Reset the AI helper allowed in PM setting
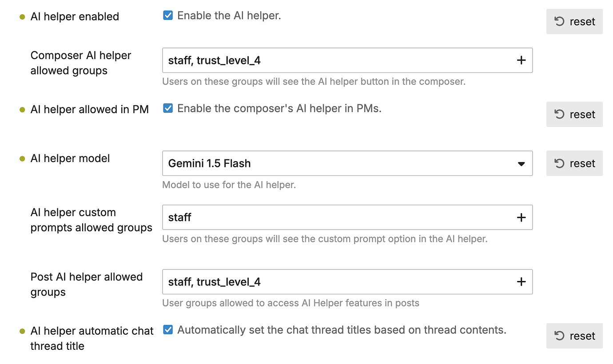Viewport: 613px width, 364px height. pos(574,115)
